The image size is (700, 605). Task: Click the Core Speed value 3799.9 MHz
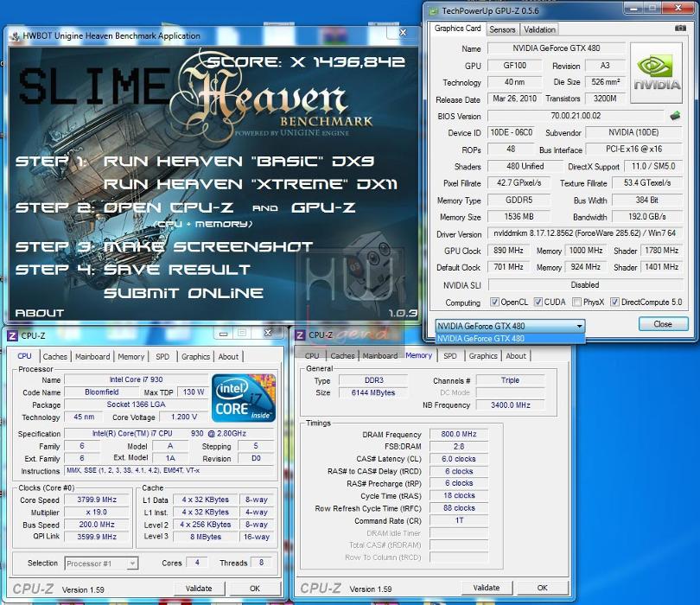(97, 500)
